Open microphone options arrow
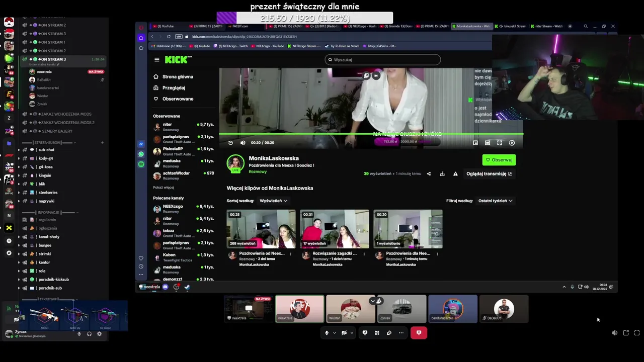Screen dimensions: 644x362 click(x=334, y=333)
